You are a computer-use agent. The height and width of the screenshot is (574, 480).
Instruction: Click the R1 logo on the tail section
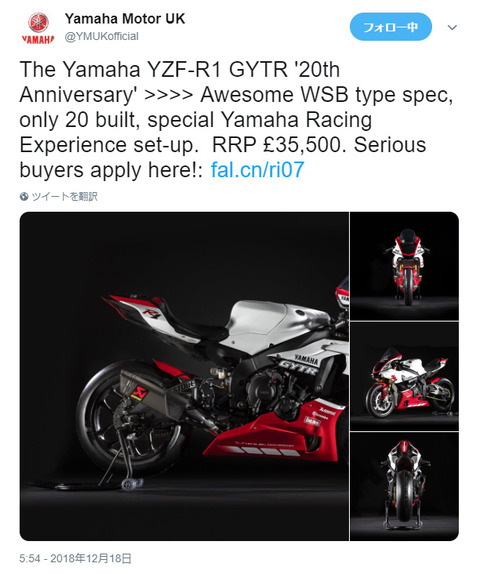tap(151, 313)
